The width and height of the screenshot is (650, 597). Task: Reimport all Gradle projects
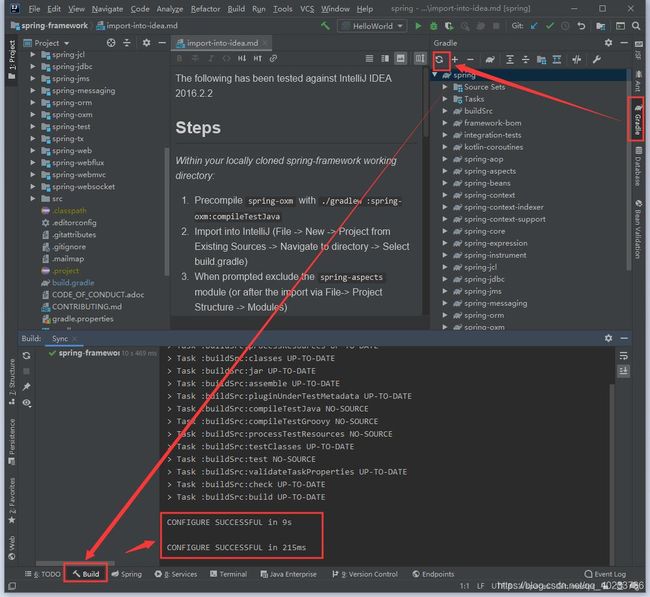[x=439, y=60]
